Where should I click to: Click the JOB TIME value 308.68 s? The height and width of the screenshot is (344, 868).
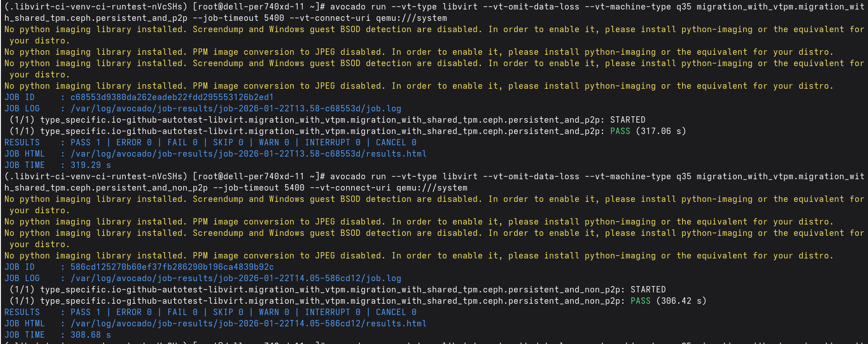tap(91, 335)
